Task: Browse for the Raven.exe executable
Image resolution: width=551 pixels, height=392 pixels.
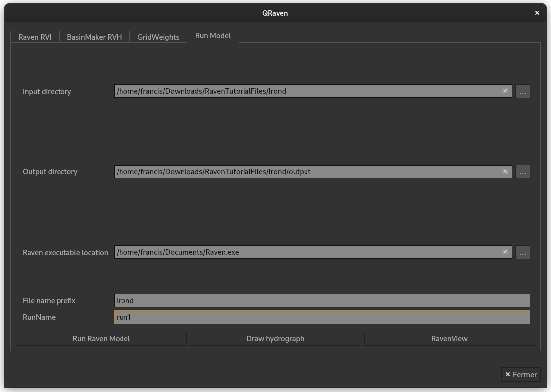Action: (523, 252)
